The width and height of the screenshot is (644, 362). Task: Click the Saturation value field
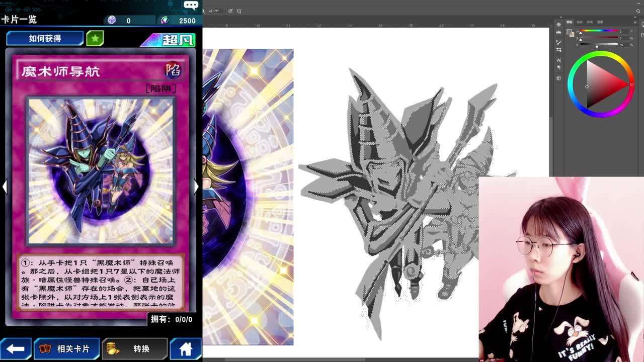point(623,38)
